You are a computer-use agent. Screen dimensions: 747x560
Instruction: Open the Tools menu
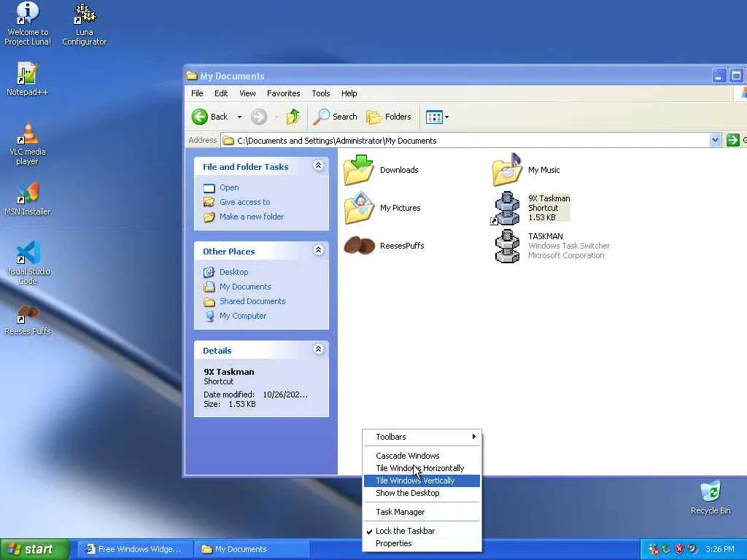pyautogui.click(x=321, y=93)
